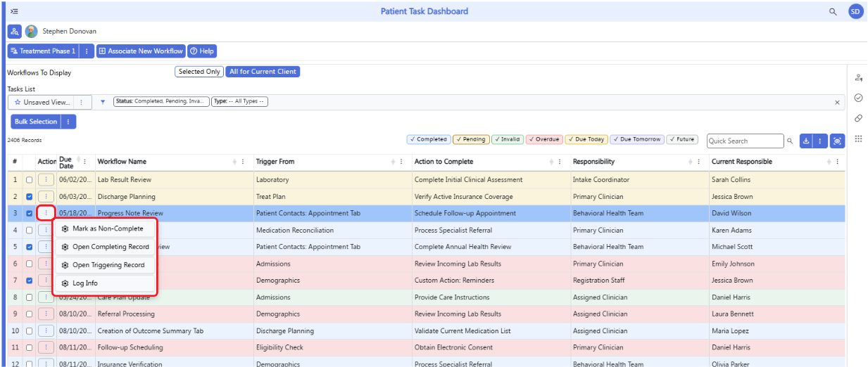This screenshot has height=367, width=868.
Task: Check the Lab Result Review row checkbox
Action: 29,180
